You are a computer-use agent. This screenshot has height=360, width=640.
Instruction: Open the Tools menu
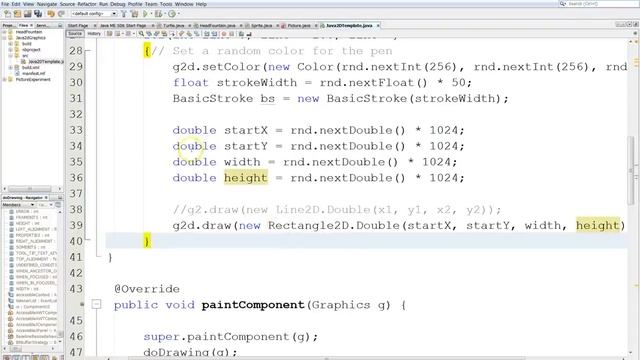click(166, 4)
